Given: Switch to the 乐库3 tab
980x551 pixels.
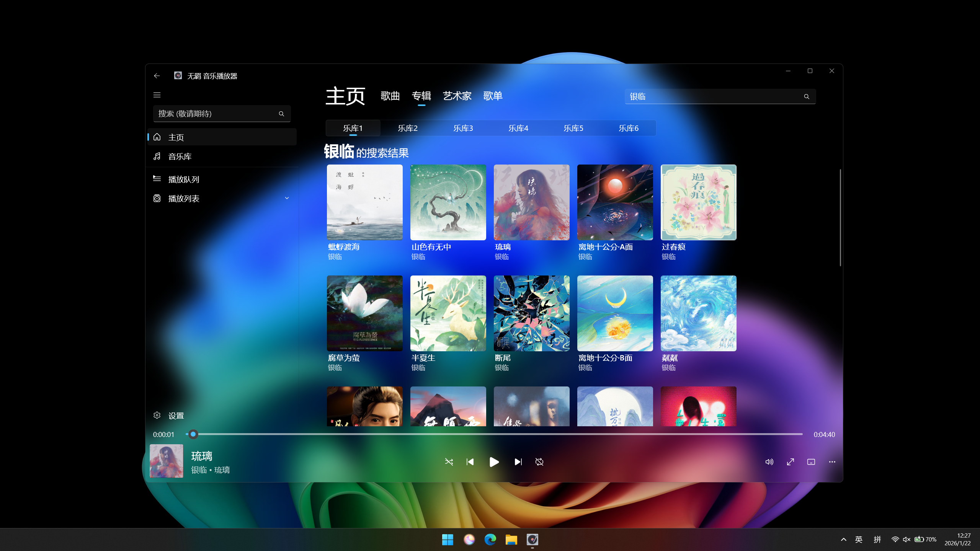Looking at the screenshot, I should [463, 128].
